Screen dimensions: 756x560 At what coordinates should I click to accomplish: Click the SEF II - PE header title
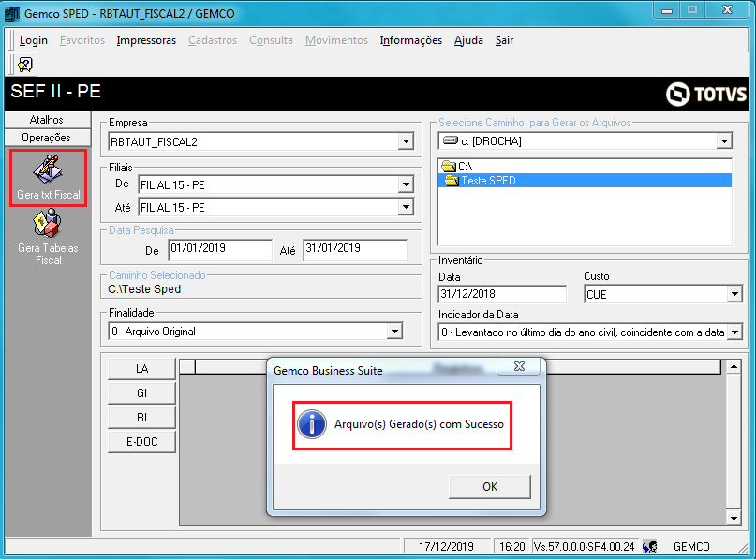(55, 92)
